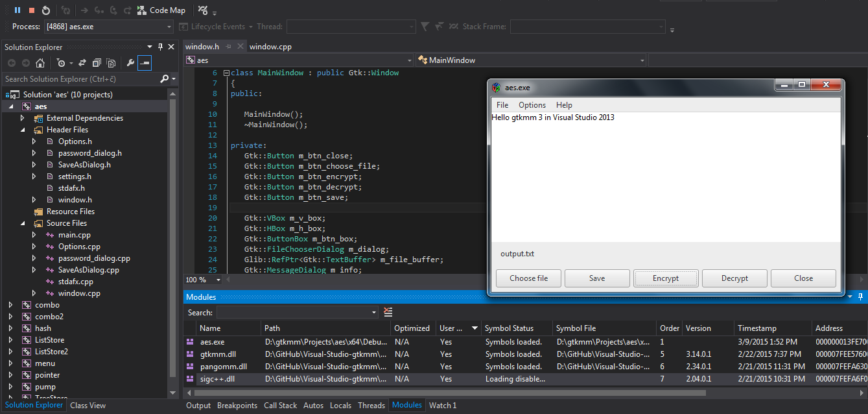Viewport: 868px width, 414px height.
Task: Switch to the Call Stack panel
Action: coord(280,405)
